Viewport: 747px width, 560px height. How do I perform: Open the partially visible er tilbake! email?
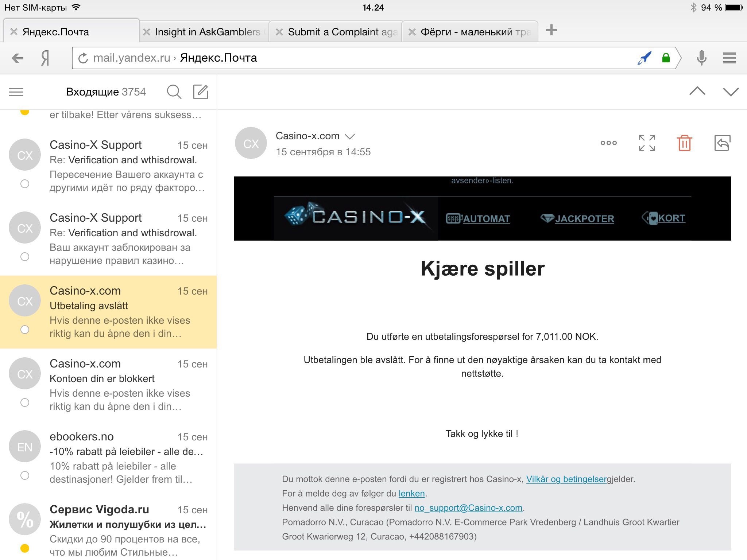(108, 120)
